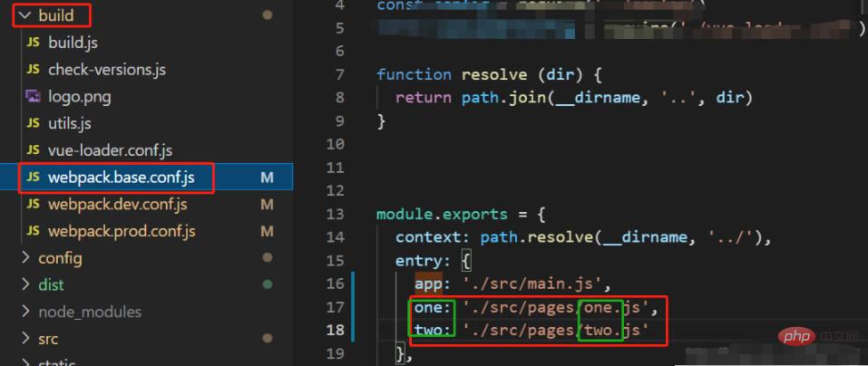Click the config folder label
Screen dimensions: 868x366
(61, 258)
